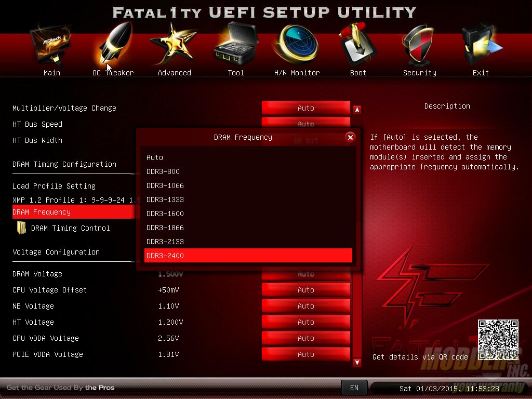This screenshot has width=532, height=399.
Task: Select Load Profile Setting row
Action: coord(54,186)
